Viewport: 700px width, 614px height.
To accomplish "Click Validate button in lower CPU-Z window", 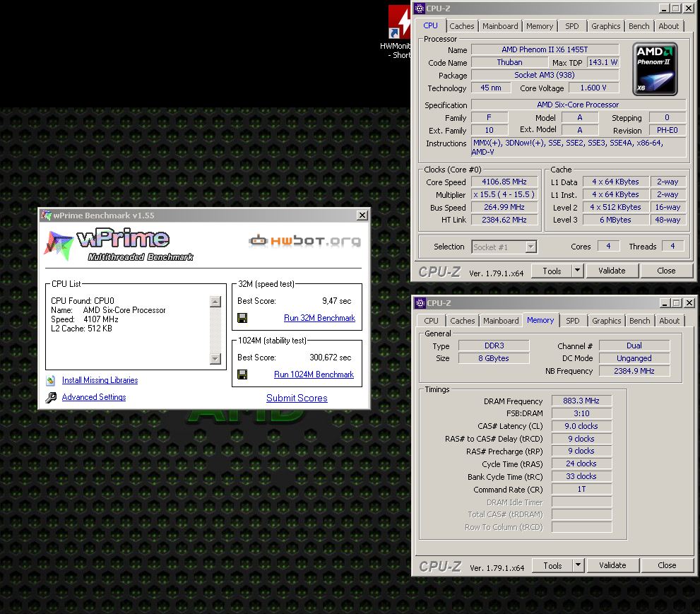I will pyautogui.click(x=612, y=565).
